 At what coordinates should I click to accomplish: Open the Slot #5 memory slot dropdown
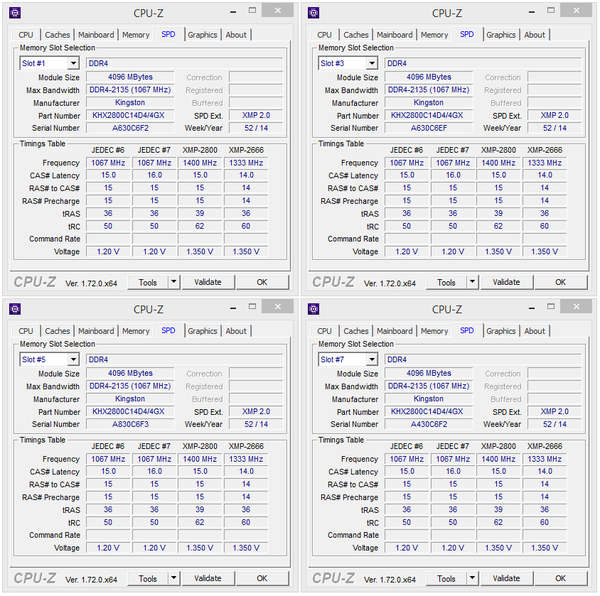(x=73, y=359)
